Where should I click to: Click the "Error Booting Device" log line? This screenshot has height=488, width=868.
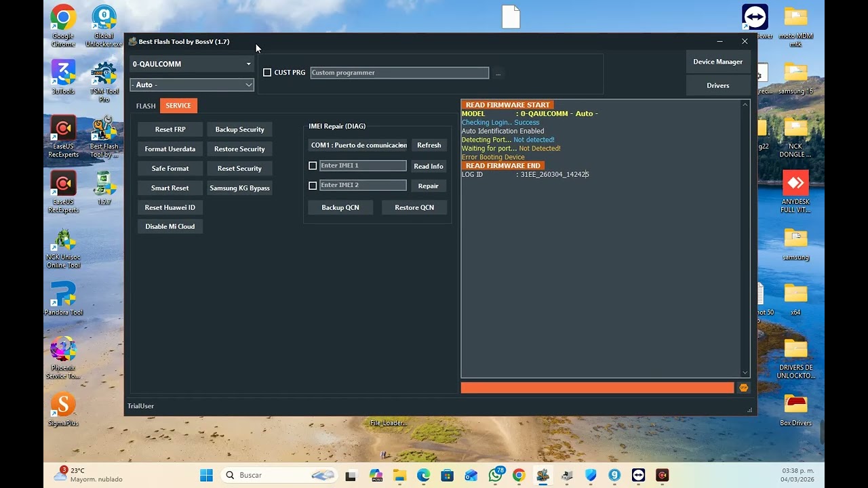coord(493,157)
